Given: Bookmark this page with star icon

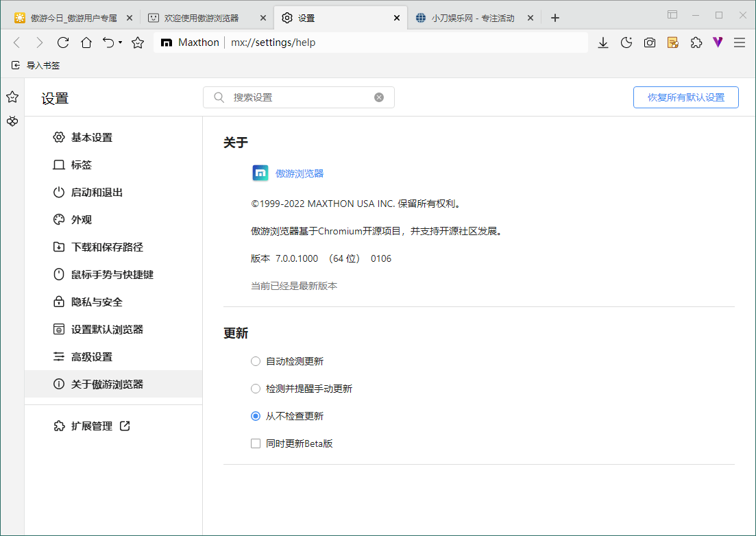Looking at the screenshot, I should point(138,42).
